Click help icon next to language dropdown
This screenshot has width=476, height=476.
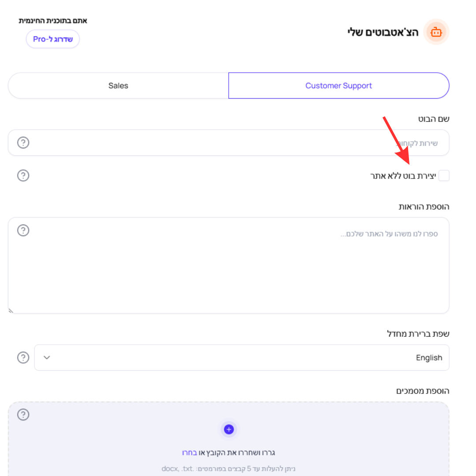point(23,357)
